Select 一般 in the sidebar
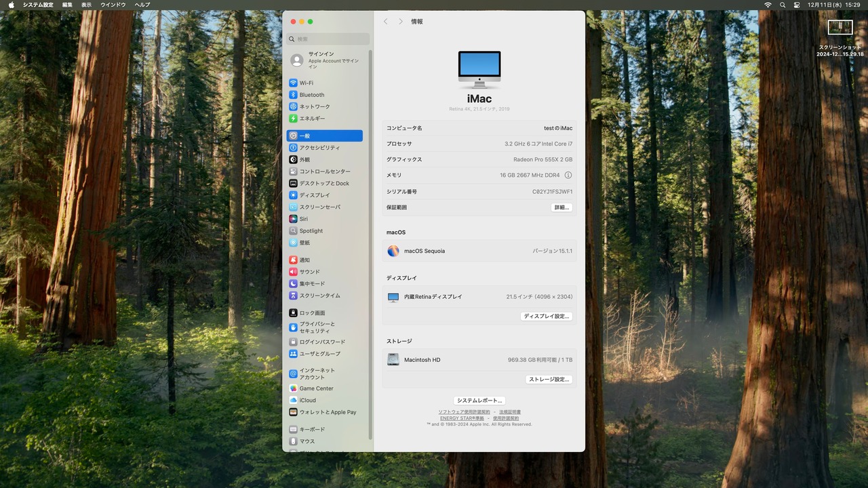 [x=325, y=136]
